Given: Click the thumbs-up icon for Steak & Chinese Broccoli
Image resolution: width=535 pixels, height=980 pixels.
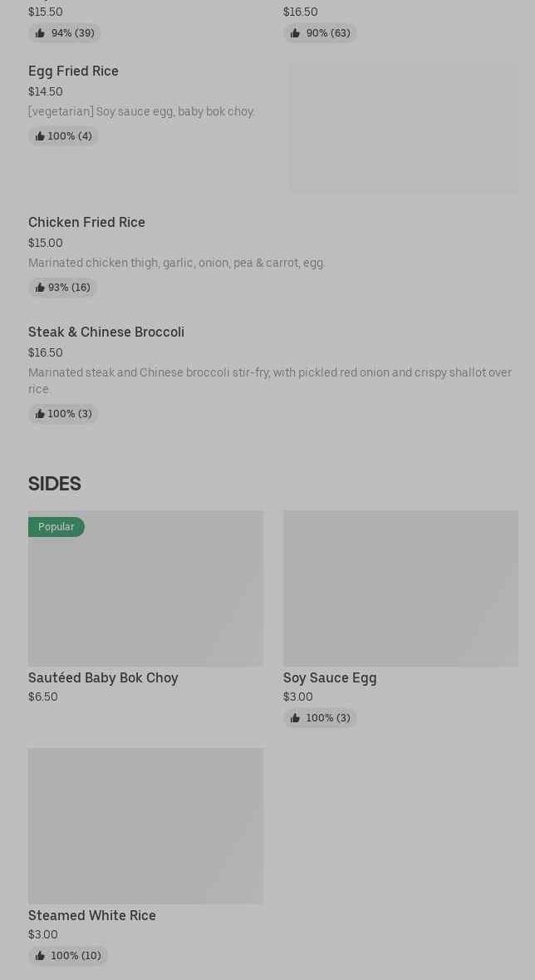Looking at the screenshot, I should 40,414.
